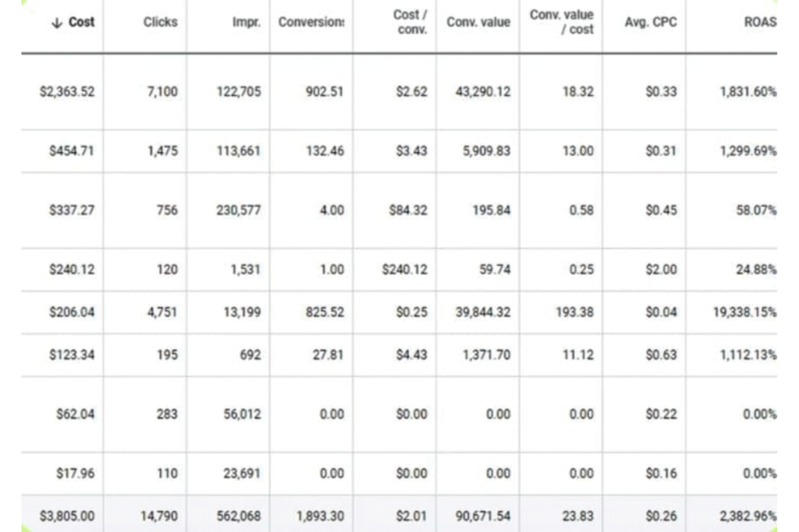The height and width of the screenshot is (532, 799).
Task: Select the $240.12 cost per conversion cell
Action: [404, 270]
